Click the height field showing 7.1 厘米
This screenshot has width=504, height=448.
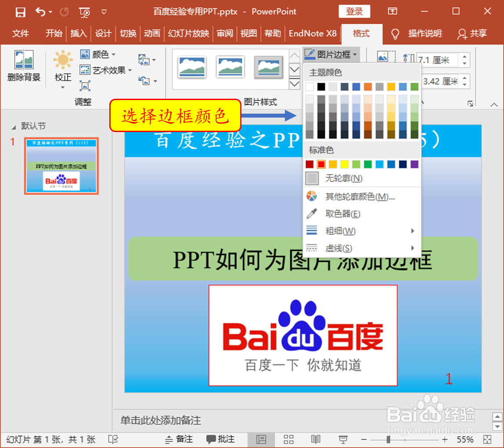tap(437, 60)
